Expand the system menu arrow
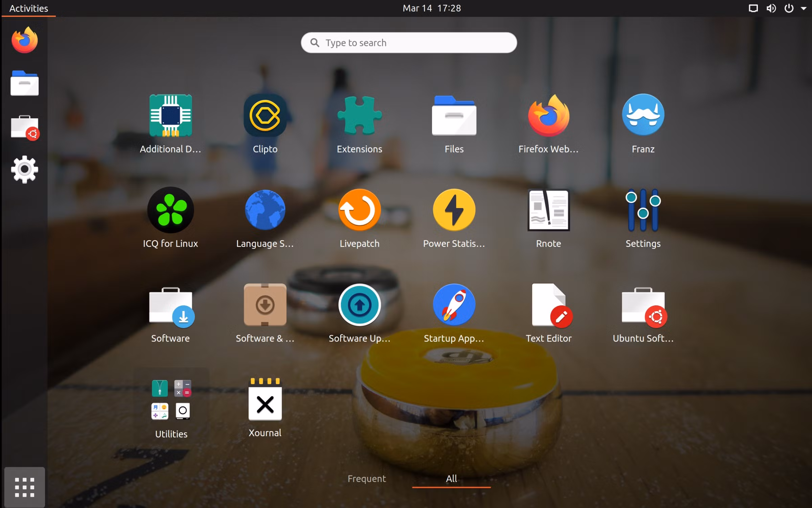812x508 pixels. (804, 8)
